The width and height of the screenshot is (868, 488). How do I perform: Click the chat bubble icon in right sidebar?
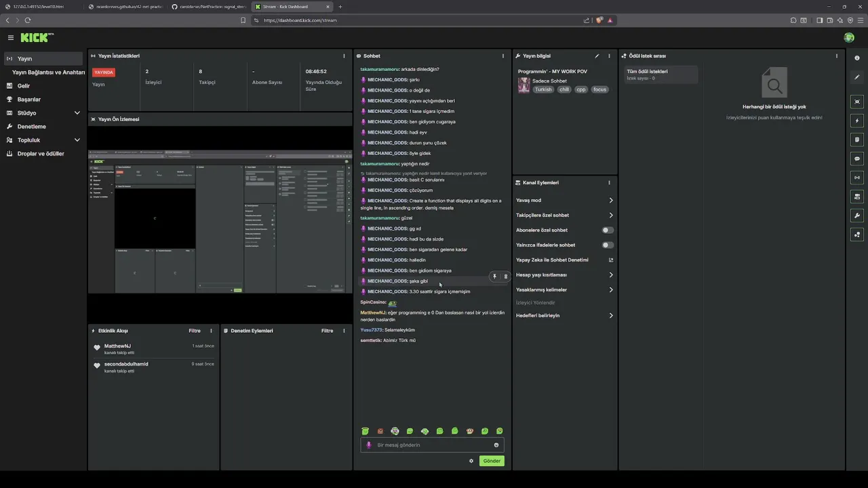tap(857, 159)
